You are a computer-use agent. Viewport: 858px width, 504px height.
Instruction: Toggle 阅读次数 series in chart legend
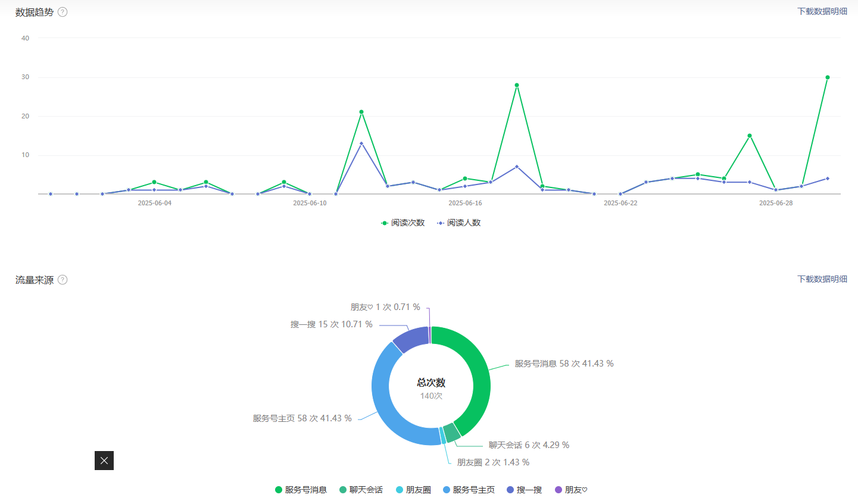pos(403,223)
